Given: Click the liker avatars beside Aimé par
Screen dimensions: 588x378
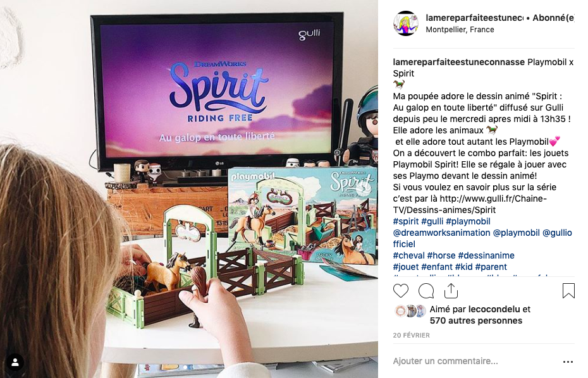Looking at the screenshot, I should (410, 311).
